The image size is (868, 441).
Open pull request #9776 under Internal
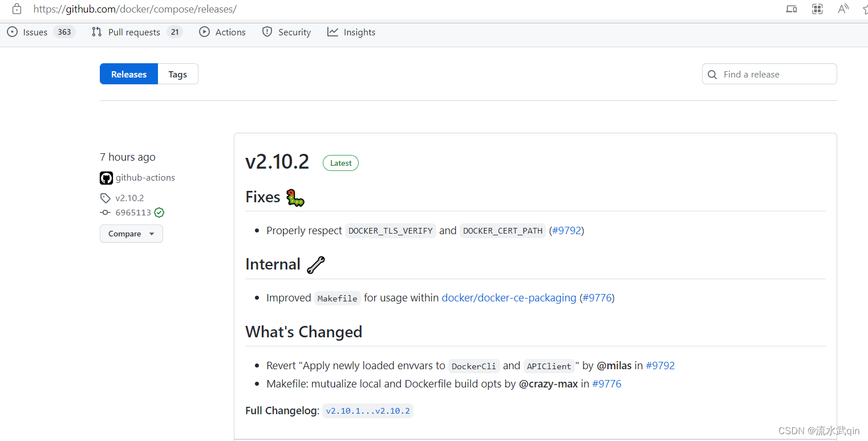[597, 297]
